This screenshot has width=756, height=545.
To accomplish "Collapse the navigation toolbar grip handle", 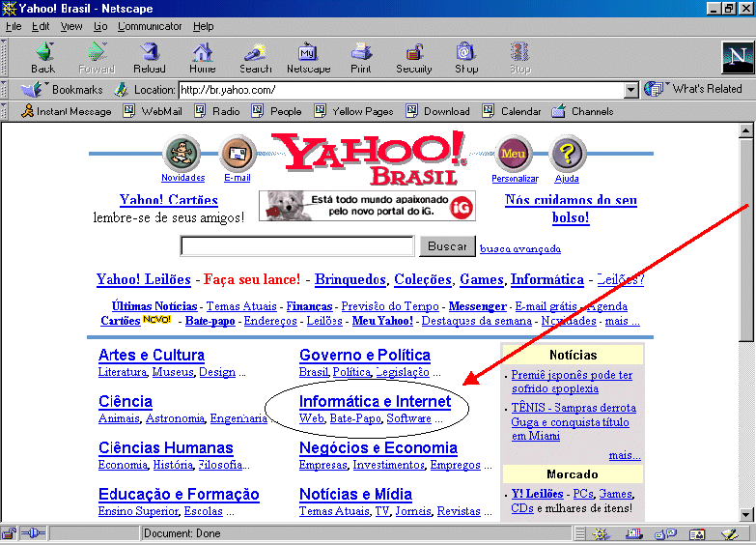I will click(4, 57).
